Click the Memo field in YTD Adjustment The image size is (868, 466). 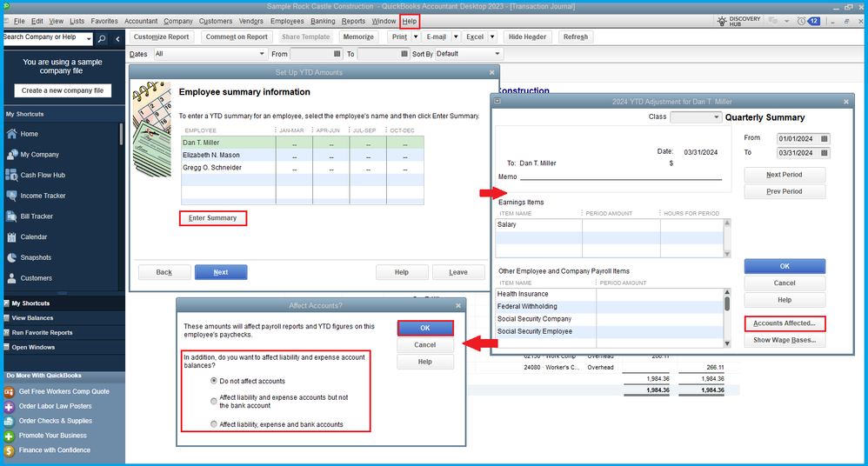click(620, 176)
